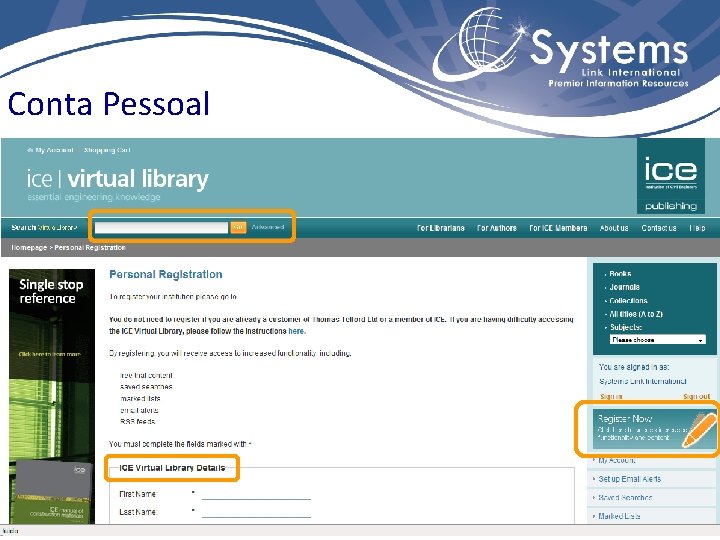The height and width of the screenshot is (540, 720).
Task: Click the ICE publishing logo
Action: tap(670, 176)
